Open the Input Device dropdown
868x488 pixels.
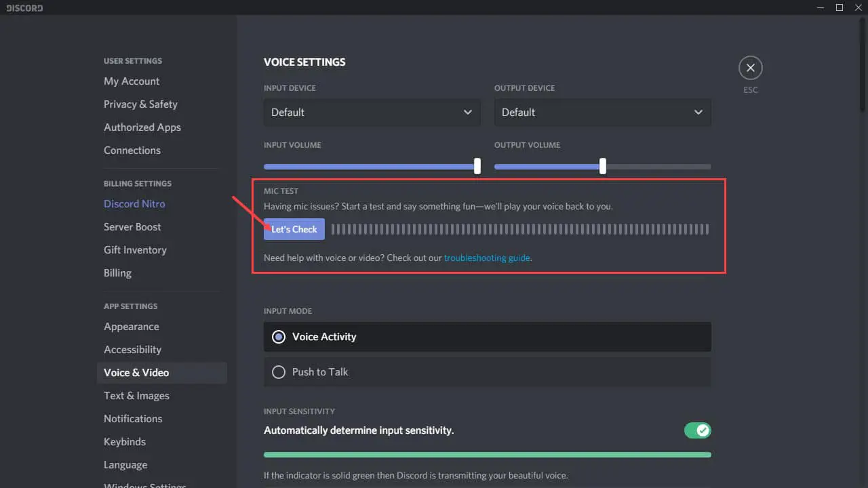click(372, 113)
